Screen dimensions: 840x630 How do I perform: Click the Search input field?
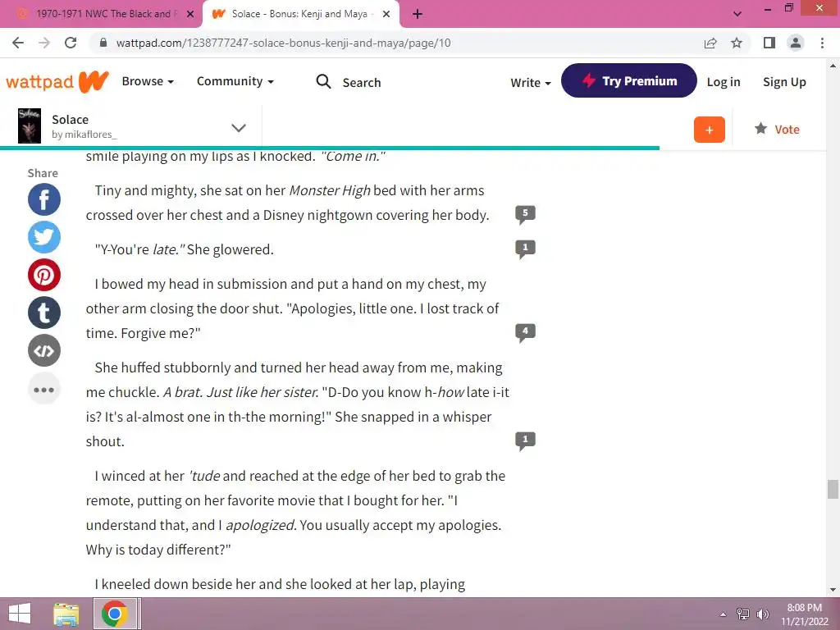pyautogui.click(x=362, y=83)
